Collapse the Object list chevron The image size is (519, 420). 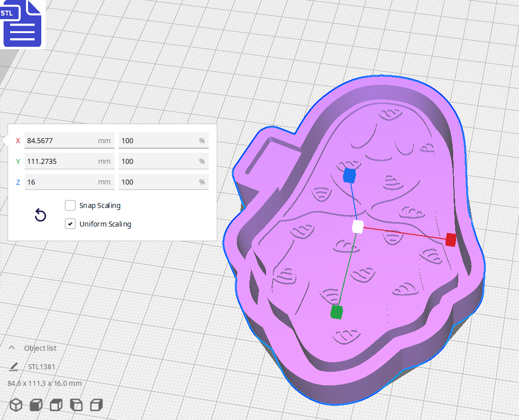pyautogui.click(x=12, y=348)
